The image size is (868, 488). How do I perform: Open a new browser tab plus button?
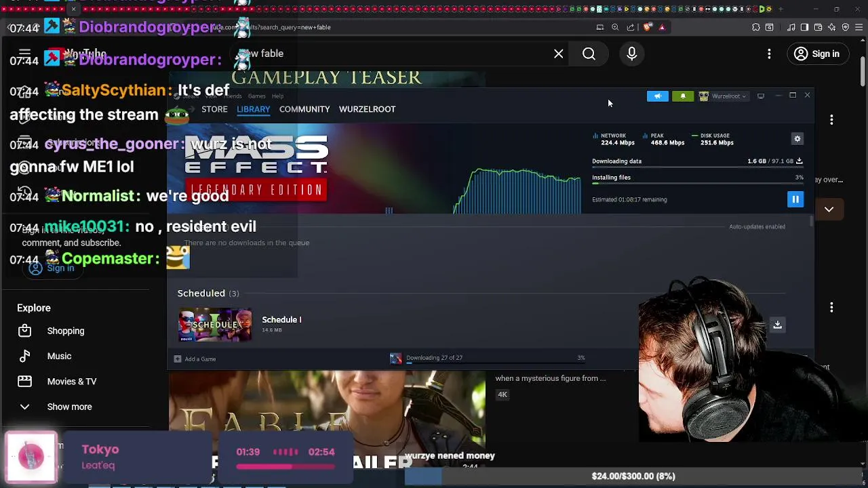781,9
